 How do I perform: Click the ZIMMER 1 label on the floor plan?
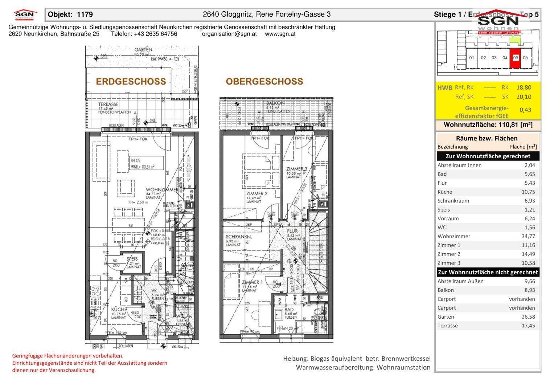click(x=252, y=282)
